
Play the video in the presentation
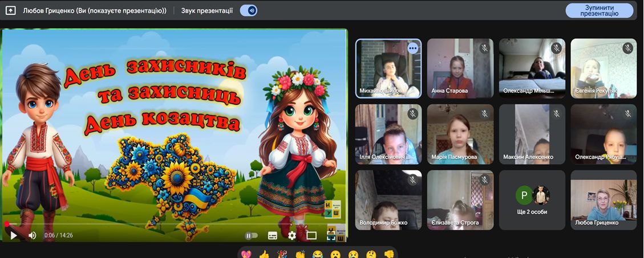[14, 235]
